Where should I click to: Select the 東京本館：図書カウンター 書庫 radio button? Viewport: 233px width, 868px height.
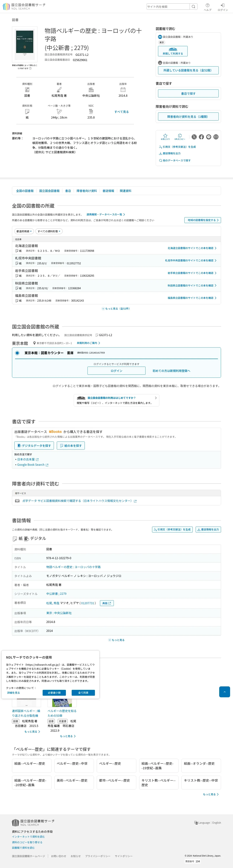tap(17, 353)
